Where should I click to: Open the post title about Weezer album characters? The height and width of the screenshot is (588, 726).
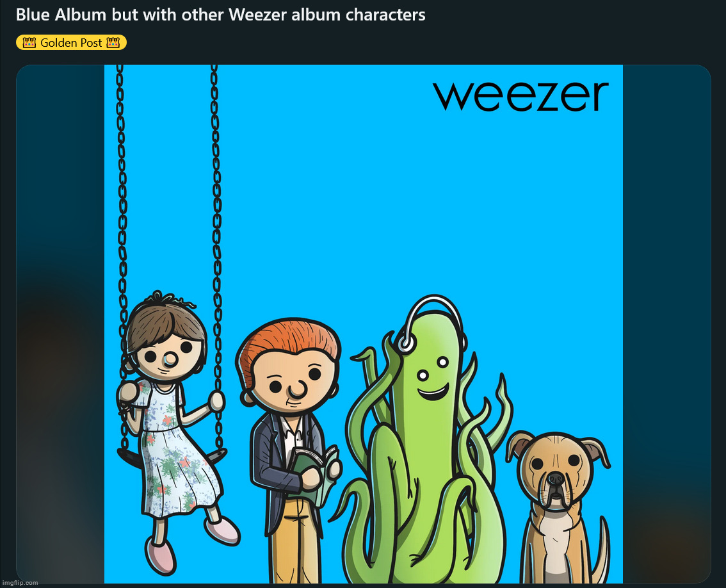point(220,15)
